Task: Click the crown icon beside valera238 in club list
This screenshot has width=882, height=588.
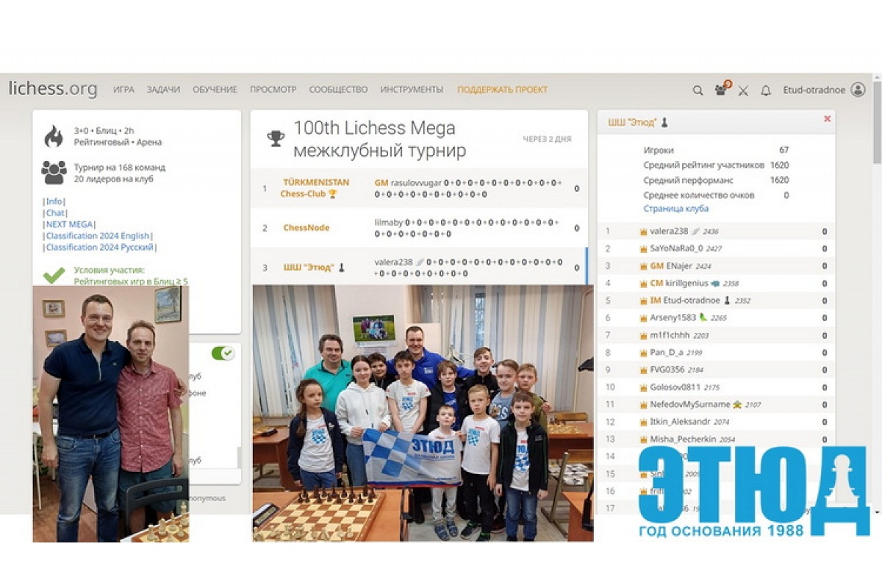Action: click(642, 231)
